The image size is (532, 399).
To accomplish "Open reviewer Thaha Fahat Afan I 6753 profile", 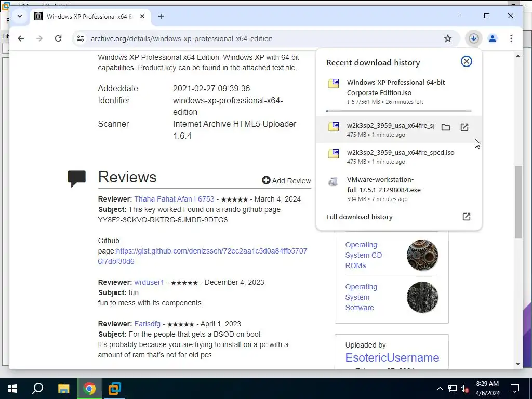I will click(175, 199).
